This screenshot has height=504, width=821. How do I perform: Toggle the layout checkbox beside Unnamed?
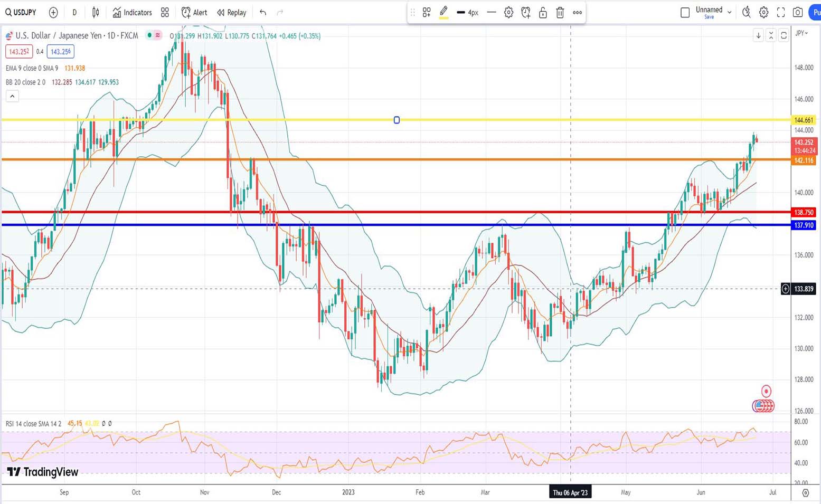685,12
